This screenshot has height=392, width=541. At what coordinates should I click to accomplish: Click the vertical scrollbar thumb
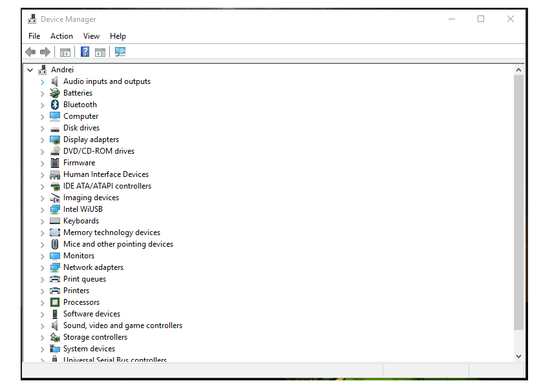click(x=518, y=202)
